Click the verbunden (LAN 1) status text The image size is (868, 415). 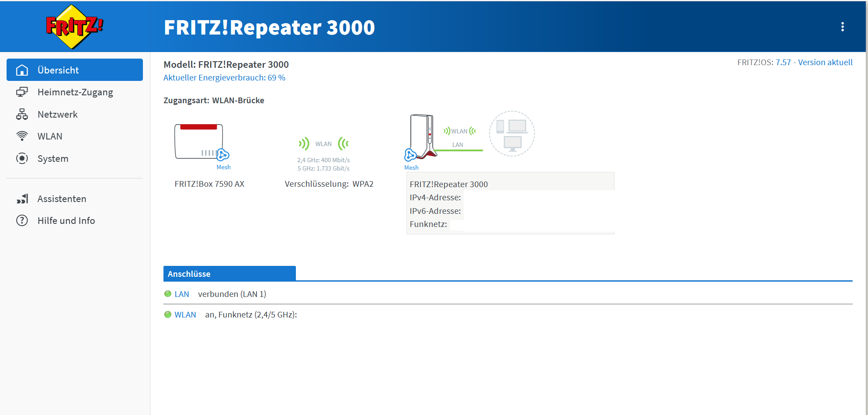[232, 294]
